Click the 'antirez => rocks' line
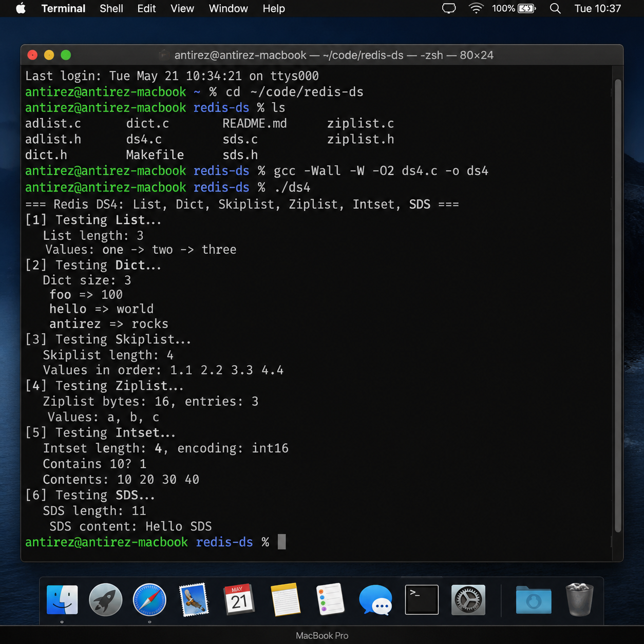Viewport: 644px width, 644px height. 109,324
